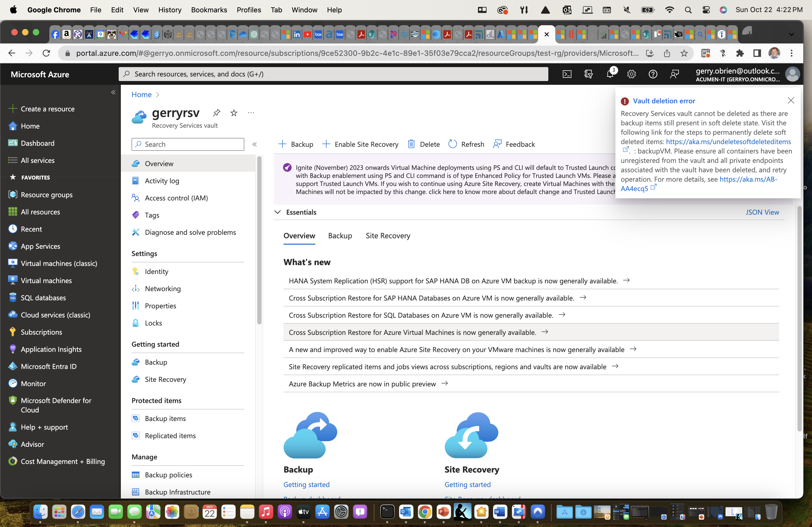Screen dimensions: 812x527
Task: Open Directories and subscriptions filter icon
Action: click(x=588, y=74)
